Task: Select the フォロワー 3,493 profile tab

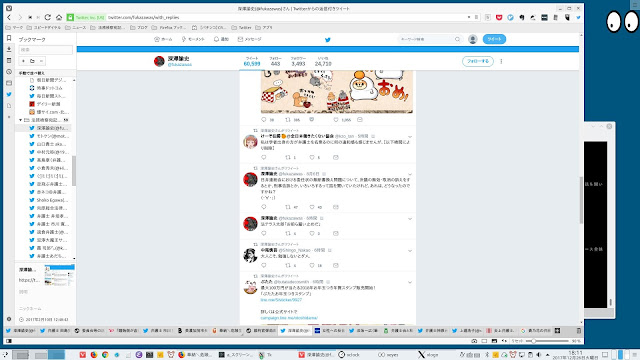Action: click(x=298, y=62)
